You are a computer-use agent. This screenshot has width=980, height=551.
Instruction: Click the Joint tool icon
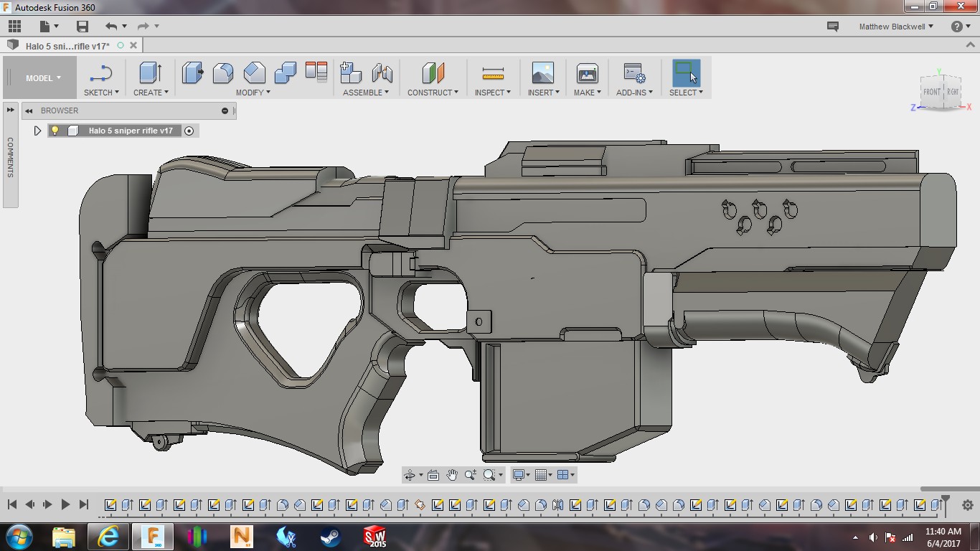coord(382,73)
